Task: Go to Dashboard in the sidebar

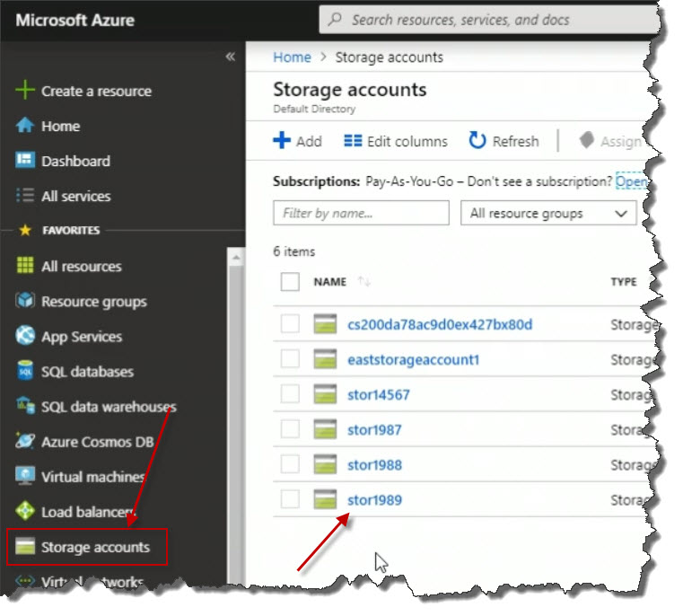Action: (75, 161)
